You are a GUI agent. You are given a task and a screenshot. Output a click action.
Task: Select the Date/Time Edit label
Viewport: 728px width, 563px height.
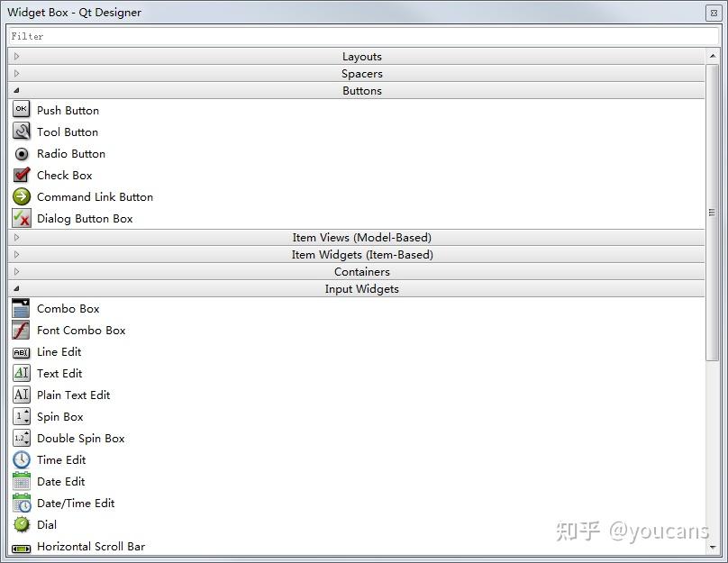(76, 504)
